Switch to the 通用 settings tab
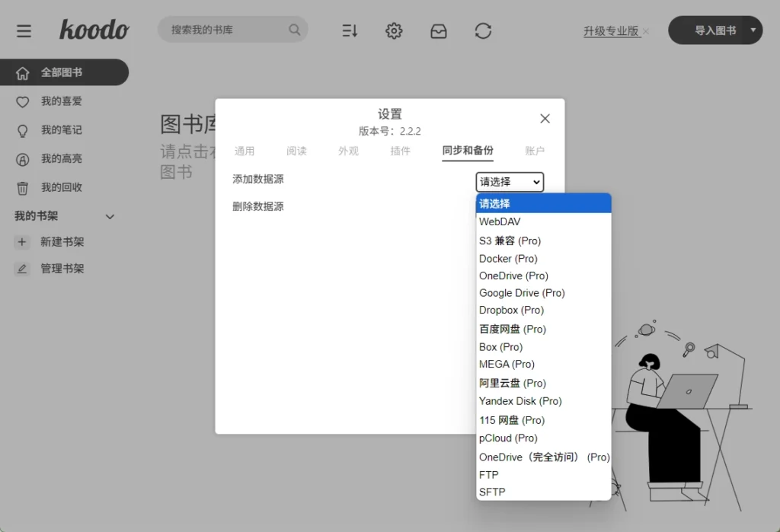Screen dimensions: 780x532 click(x=245, y=151)
